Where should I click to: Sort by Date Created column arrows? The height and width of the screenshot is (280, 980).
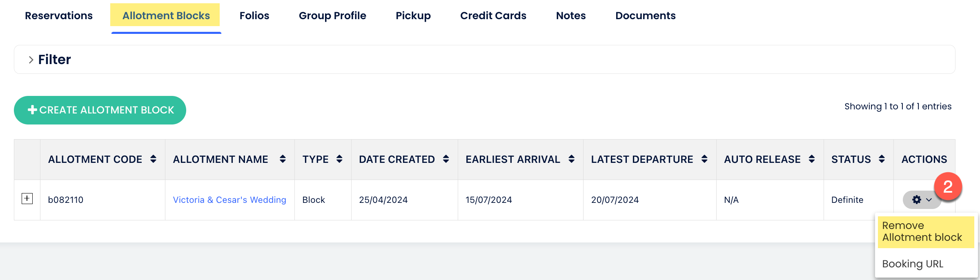pyautogui.click(x=446, y=159)
